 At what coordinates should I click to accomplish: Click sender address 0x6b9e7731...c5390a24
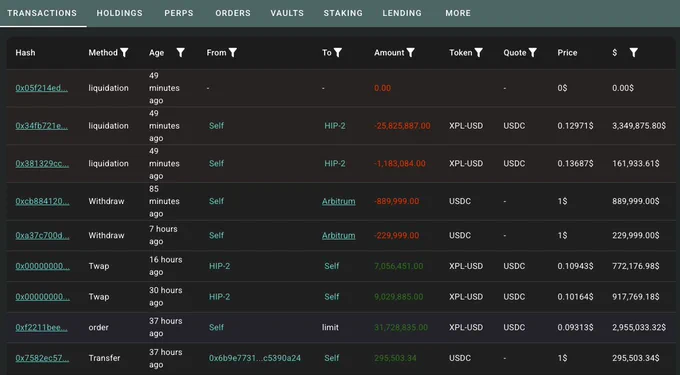pos(255,358)
